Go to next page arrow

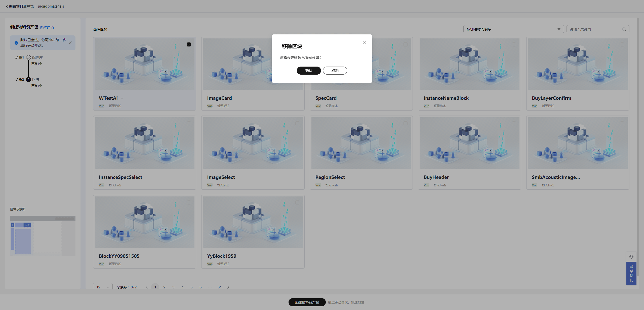(x=228, y=287)
